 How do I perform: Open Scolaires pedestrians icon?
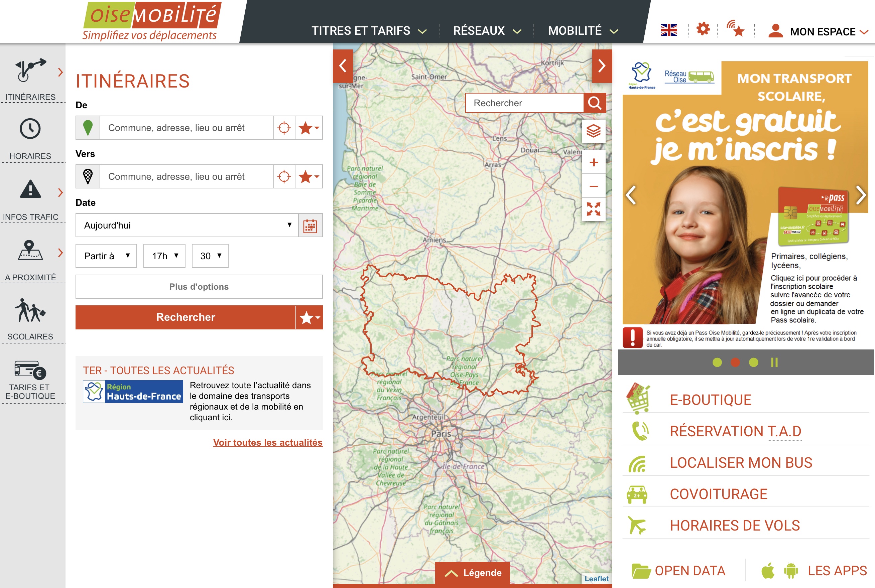coord(30,310)
